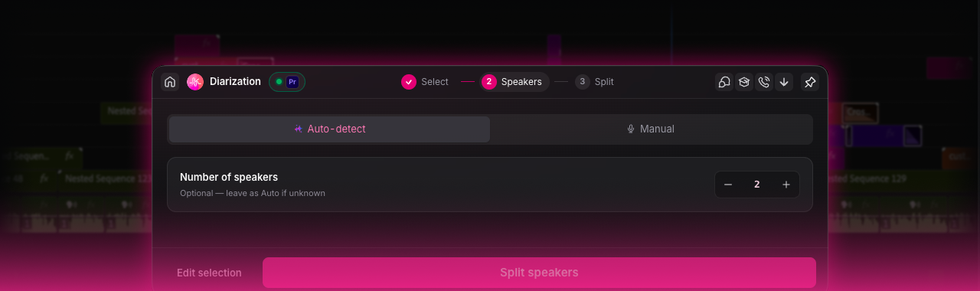The image size is (980, 291).
Task: Click the home icon button
Action: (170, 82)
